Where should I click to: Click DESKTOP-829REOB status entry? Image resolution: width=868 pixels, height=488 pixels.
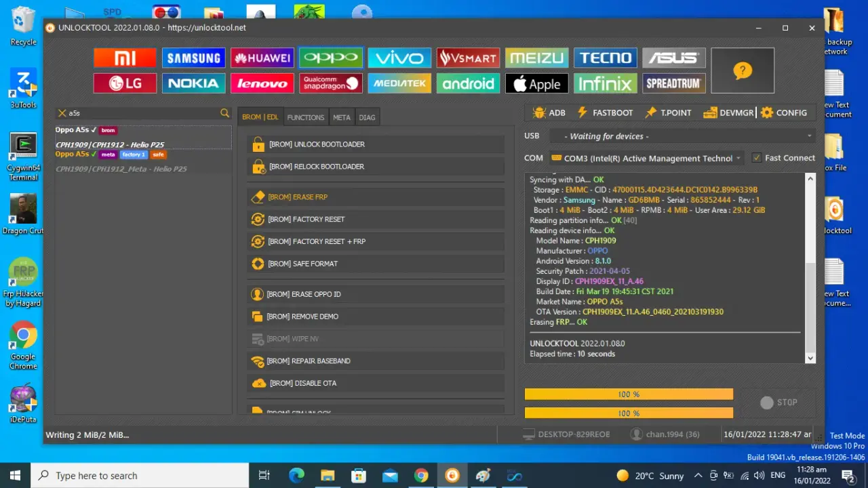pyautogui.click(x=566, y=434)
